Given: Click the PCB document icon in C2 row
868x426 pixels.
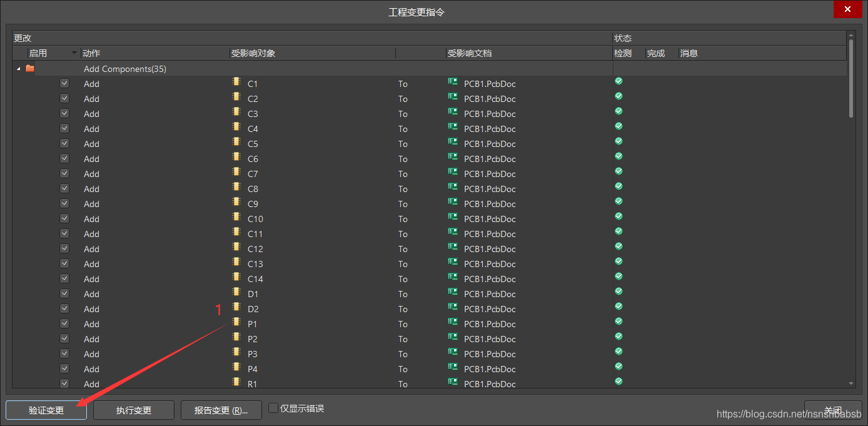Looking at the screenshot, I should [x=453, y=97].
